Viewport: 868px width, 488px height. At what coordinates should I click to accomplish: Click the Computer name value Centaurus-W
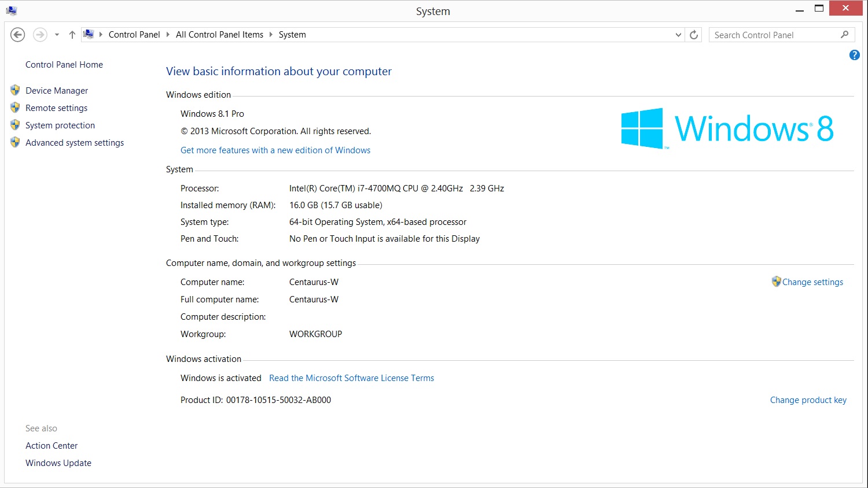(314, 282)
